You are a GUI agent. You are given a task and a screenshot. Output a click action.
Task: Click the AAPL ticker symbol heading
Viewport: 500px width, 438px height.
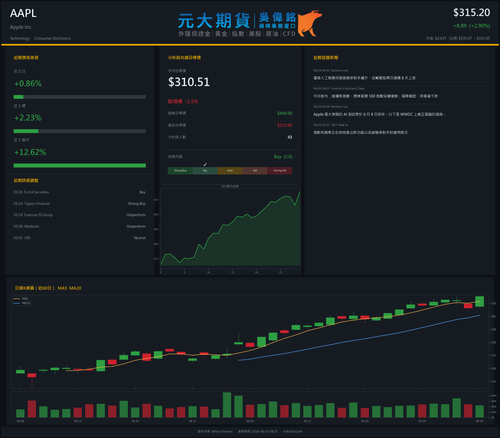23,13
